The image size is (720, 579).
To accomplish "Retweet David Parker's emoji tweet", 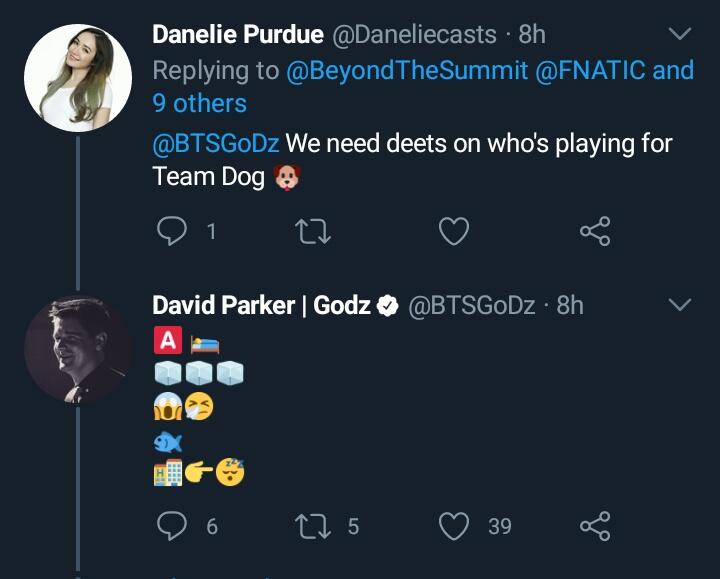I will (313, 525).
